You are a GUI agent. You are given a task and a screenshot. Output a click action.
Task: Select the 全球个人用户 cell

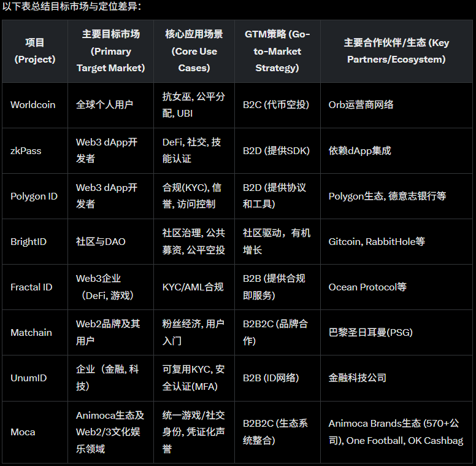coord(110,105)
